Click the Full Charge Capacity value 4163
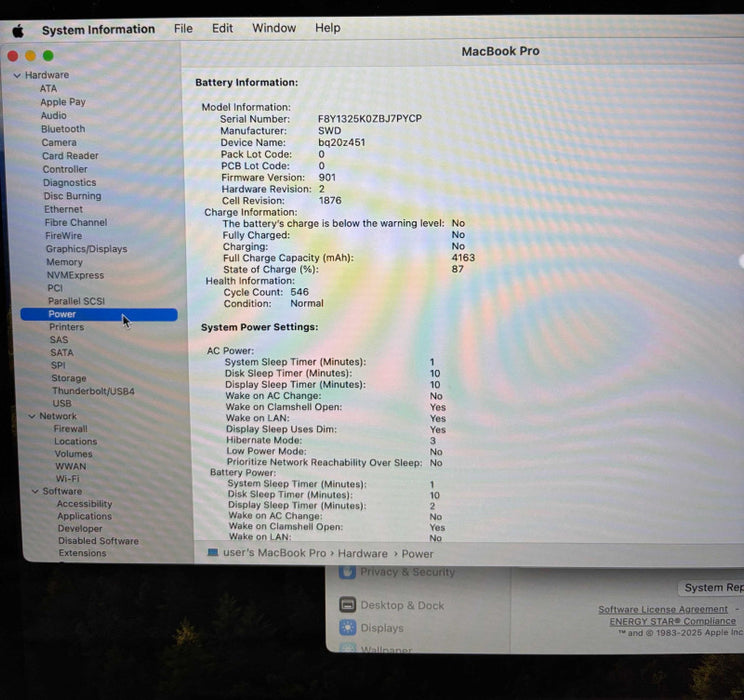This screenshot has width=744, height=700. tap(463, 258)
